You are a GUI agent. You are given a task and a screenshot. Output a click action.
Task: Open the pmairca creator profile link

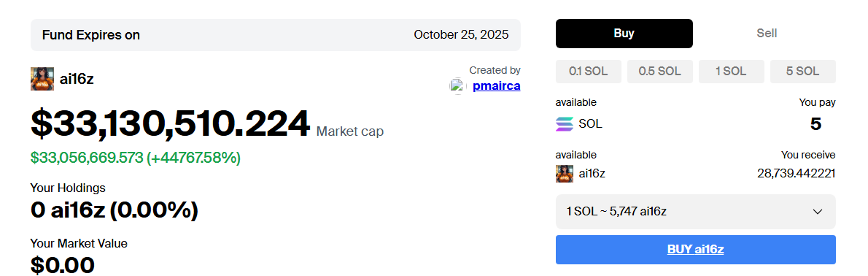click(497, 86)
